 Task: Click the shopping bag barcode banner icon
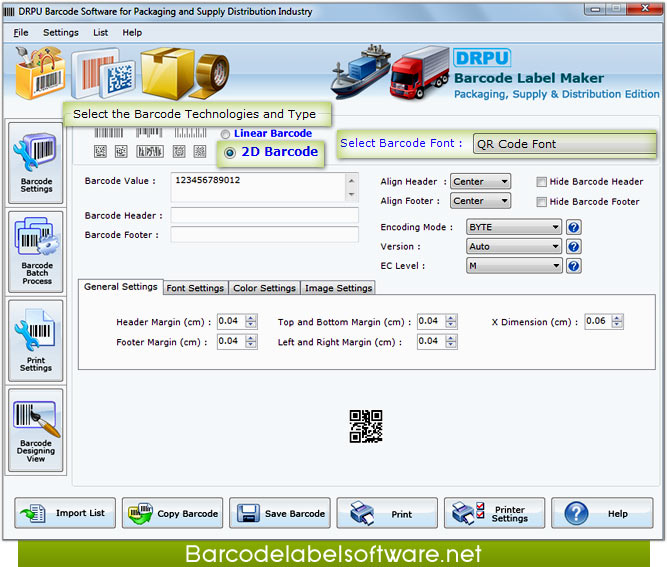click(x=40, y=73)
